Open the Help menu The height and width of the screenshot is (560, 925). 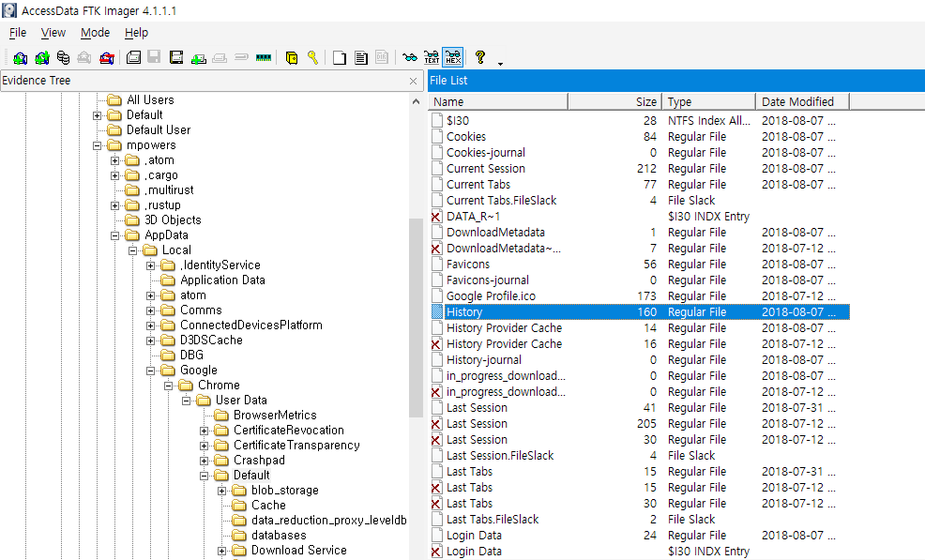136,33
